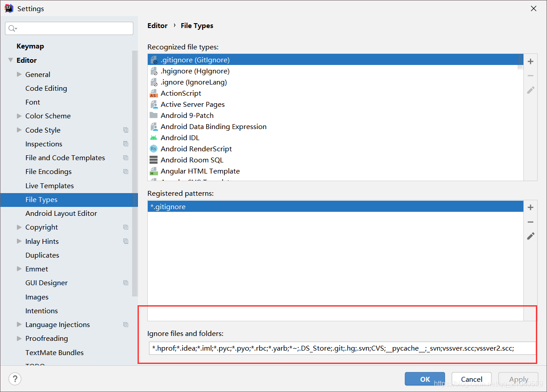
Task: Click project-level icon next to Inspections
Action: (126, 144)
